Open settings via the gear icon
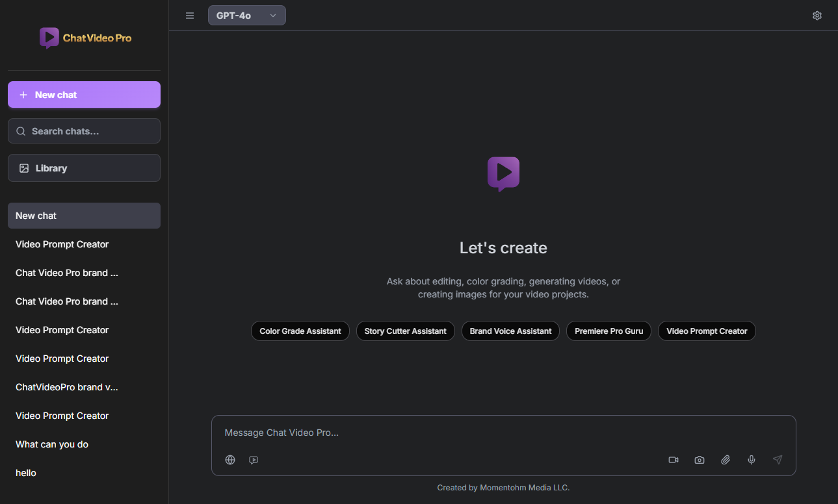838x504 pixels. (x=817, y=16)
